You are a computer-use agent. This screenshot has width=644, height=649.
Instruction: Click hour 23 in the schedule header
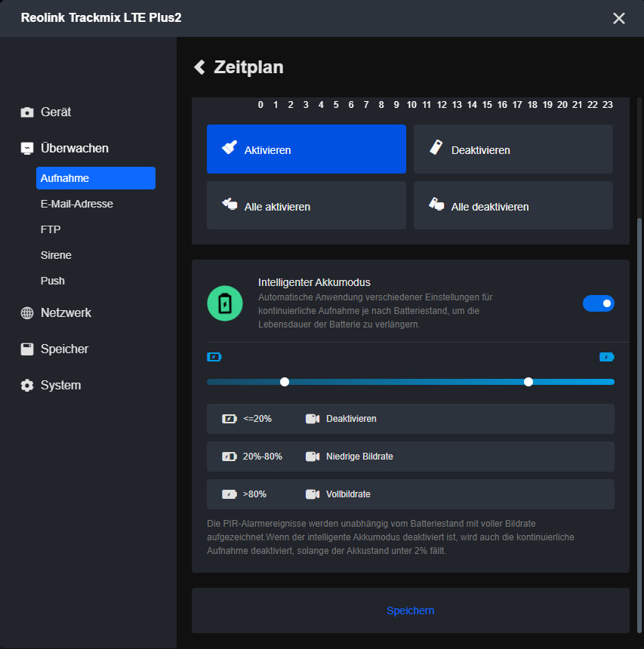click(608, 105)
